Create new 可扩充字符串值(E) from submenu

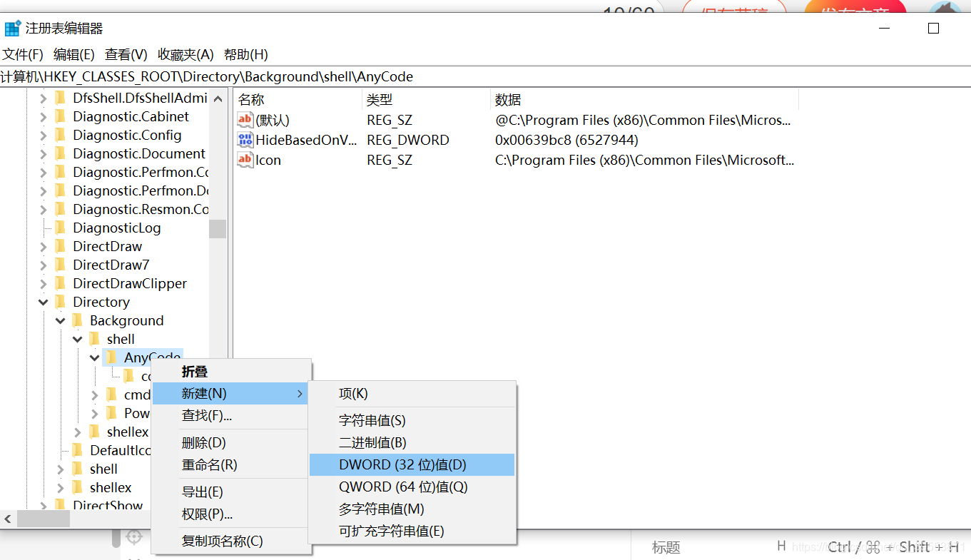(412, 531)
